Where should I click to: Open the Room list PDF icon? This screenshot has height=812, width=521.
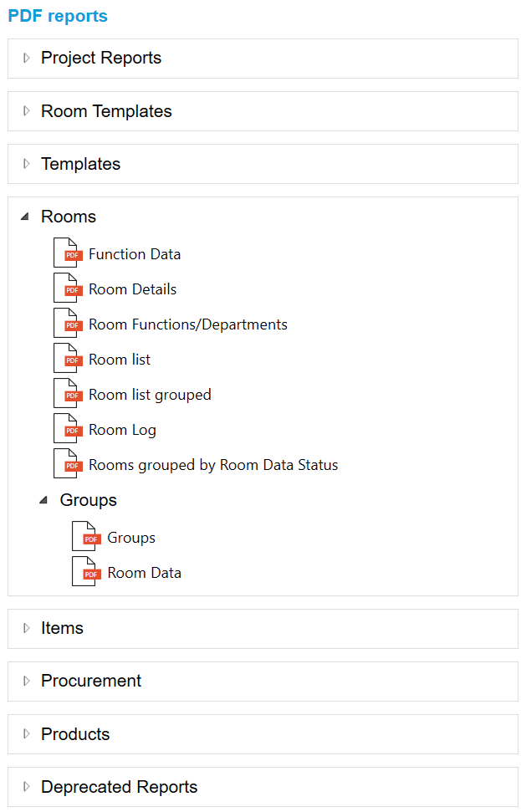tap(68, 358)
